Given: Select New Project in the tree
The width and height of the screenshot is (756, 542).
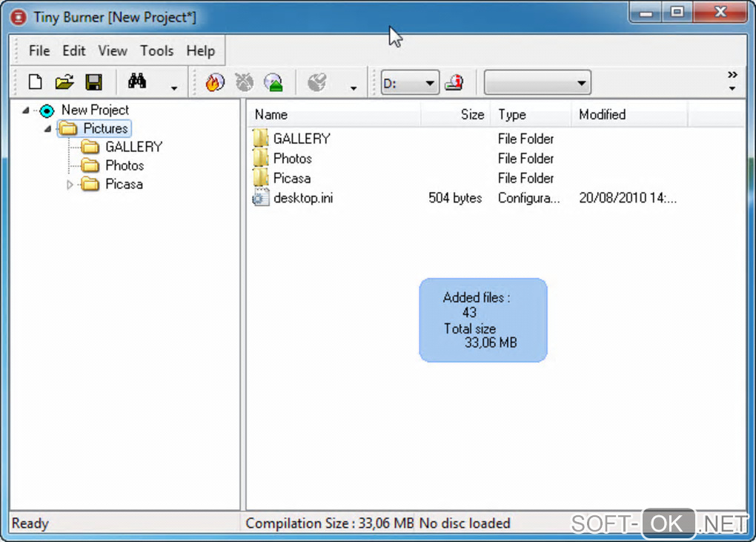Looking at the screenshot, I should coord(95,110).
